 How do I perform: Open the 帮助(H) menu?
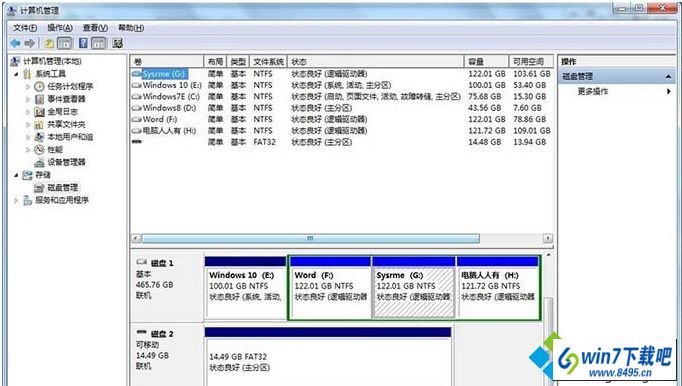[131, 28]
